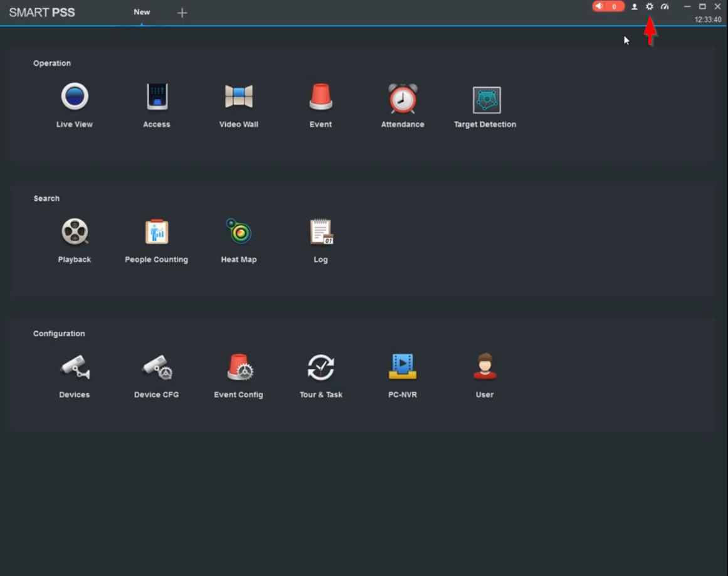Open the Log search module

pyautogui.click(x=321, y=240)
